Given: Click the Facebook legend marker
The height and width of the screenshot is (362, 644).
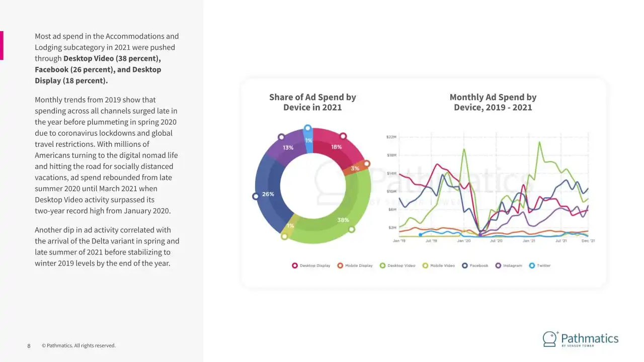Looking at the screenshot, I should (465, 265).
